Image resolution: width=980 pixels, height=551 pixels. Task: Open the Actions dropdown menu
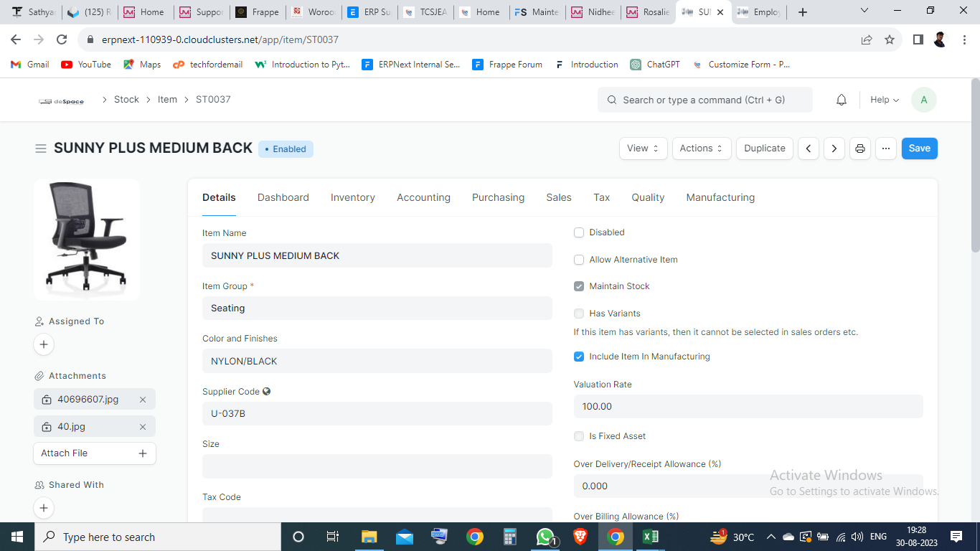click(x=701, y=149)
